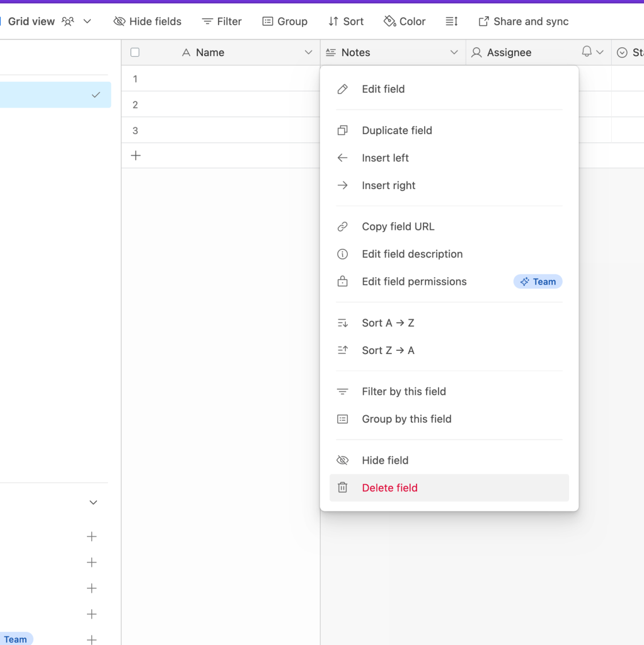Select Duplicate field from the menu
The image size is (644, 645).
tap(396, 130)
